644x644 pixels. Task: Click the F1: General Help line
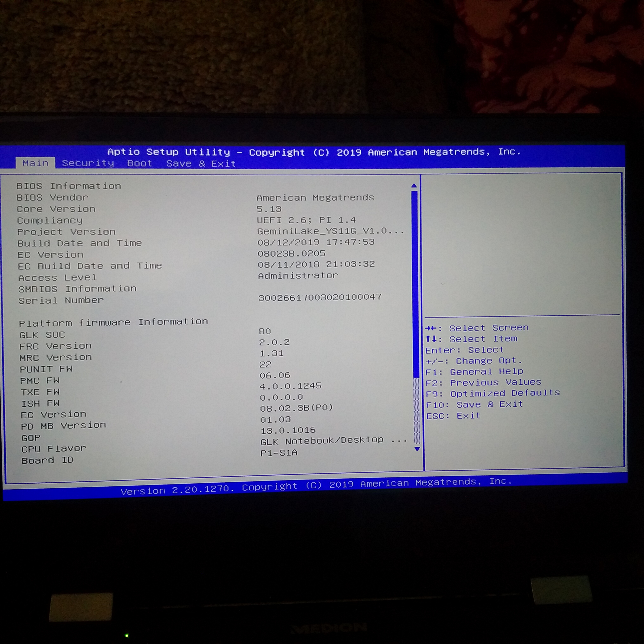[x=474, y=372]
